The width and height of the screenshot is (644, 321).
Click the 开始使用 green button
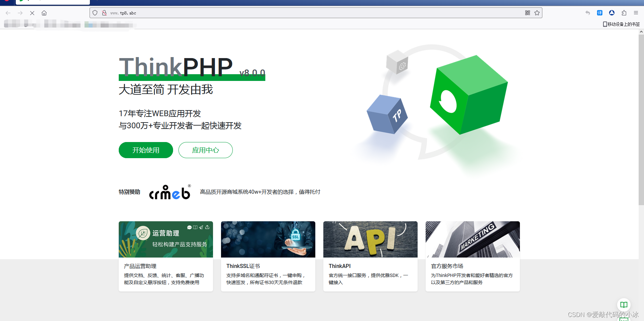(x=146, y=150)
